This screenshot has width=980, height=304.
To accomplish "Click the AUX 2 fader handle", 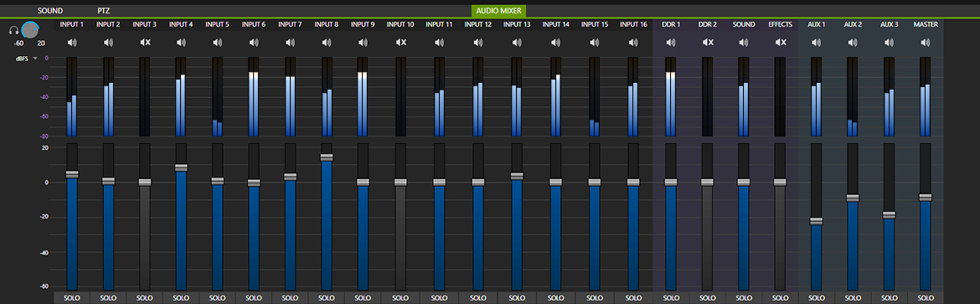I will pos(853,198).
